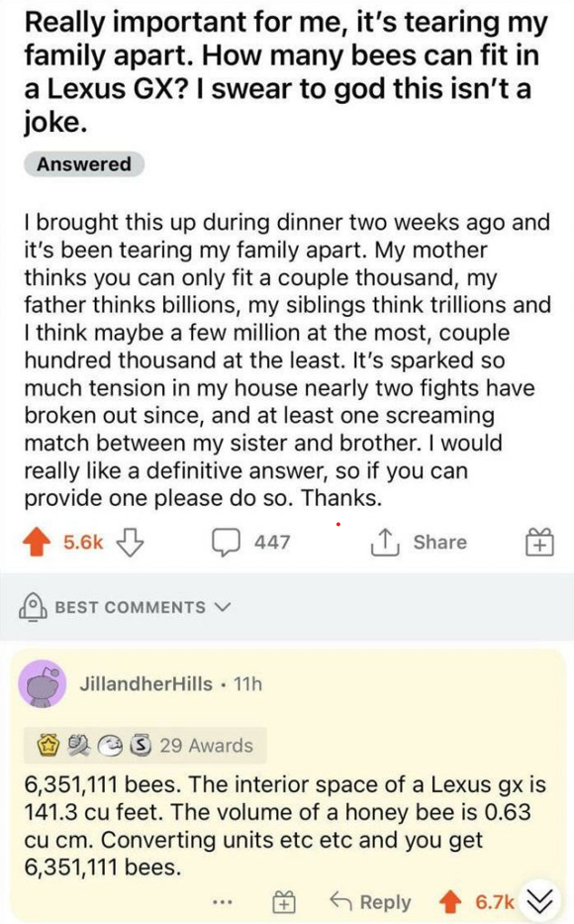Collapse the comment with the double chevron
Viewport: 574px width, 924px height.
541,901
